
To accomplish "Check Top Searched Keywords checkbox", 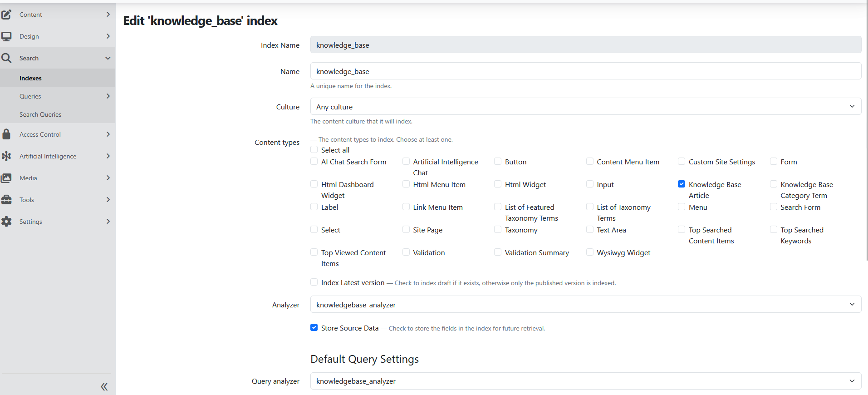I will tap(774, 229).
